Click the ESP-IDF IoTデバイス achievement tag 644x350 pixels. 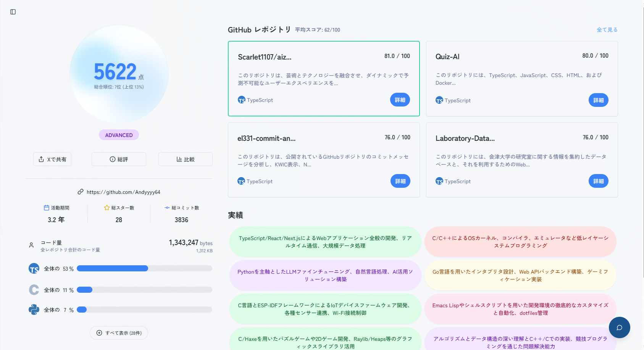coord(325,309)
